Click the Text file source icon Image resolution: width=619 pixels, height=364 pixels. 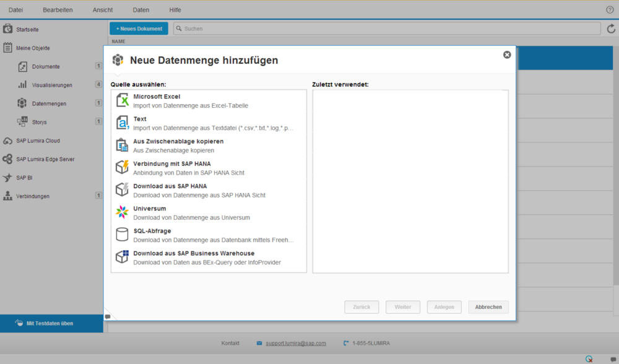(x=122, y=123)
